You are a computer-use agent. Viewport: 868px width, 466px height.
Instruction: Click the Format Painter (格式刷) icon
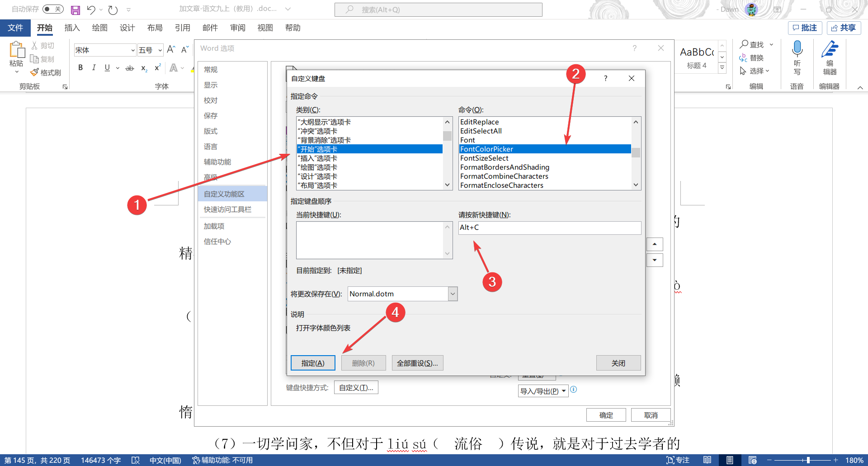tap(34, 72)
